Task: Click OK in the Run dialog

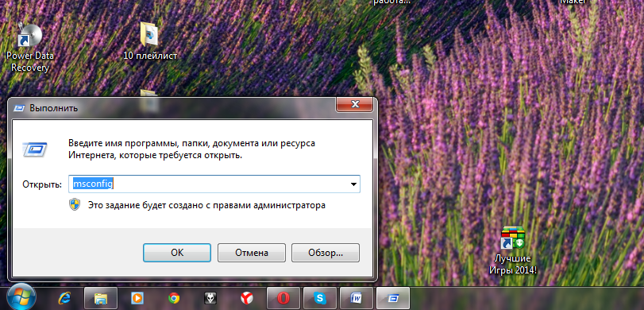Action: tap(177, 253)
